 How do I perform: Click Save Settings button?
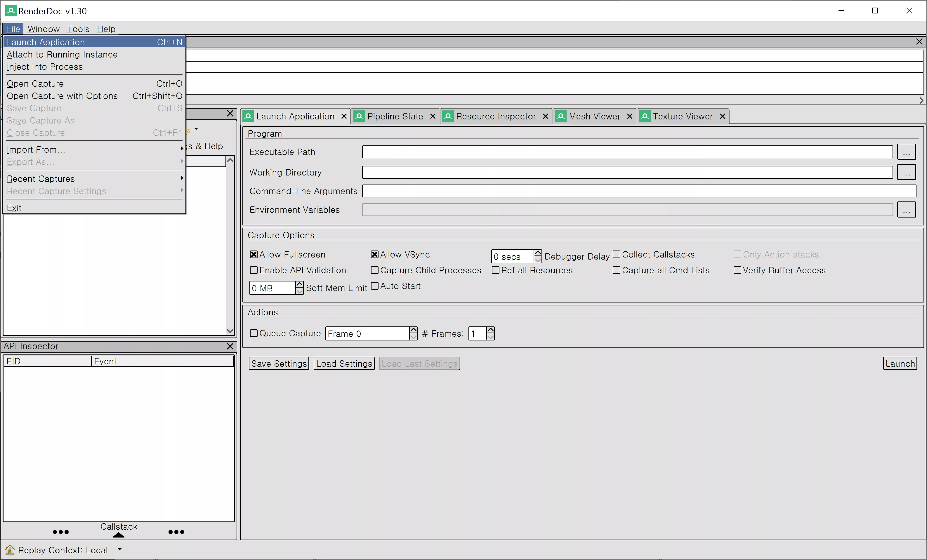tap(279, 364)
